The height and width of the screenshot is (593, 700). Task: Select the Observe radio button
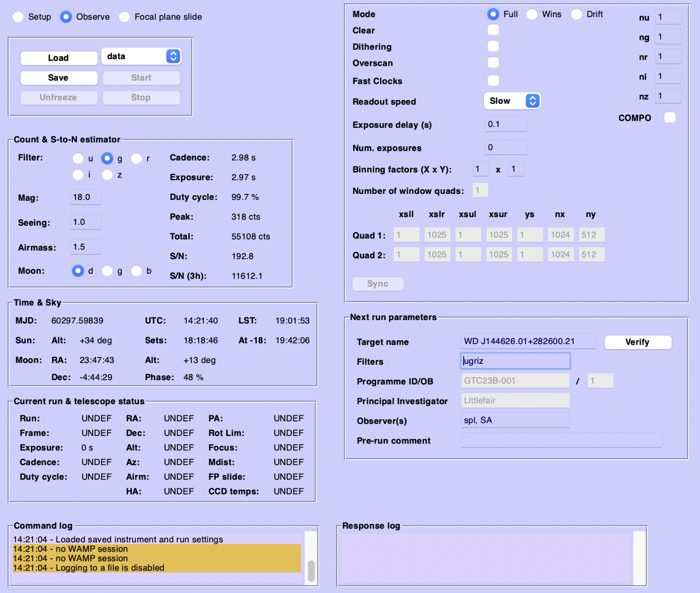click(66, 17)
